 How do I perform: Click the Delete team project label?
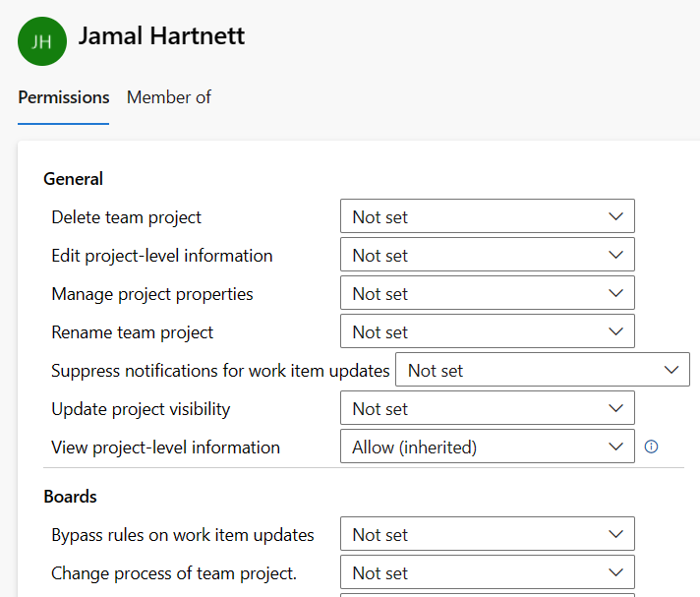(x=127, y=217)
